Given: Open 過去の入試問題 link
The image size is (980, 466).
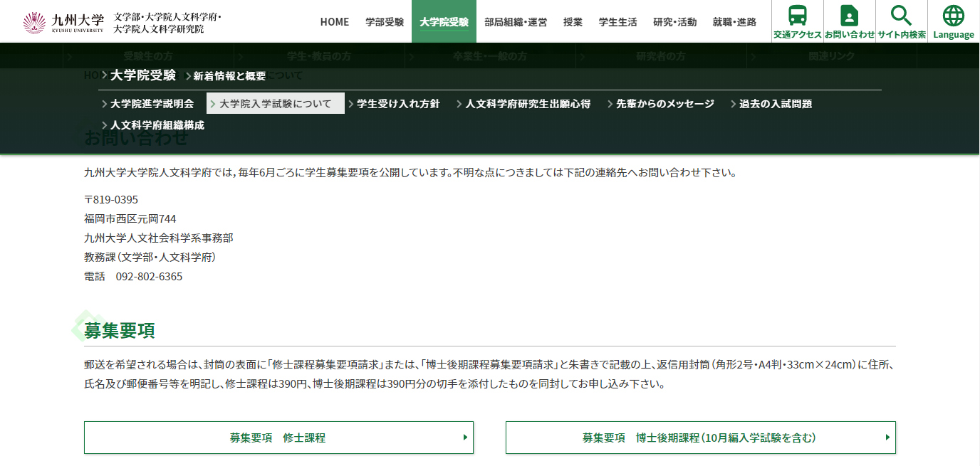Looking at the screenshot, I should tap(775, 104).
